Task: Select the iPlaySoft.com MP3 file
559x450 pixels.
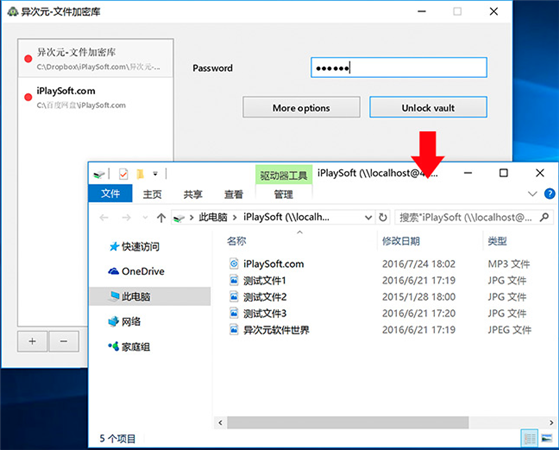Action: point(273,264)
